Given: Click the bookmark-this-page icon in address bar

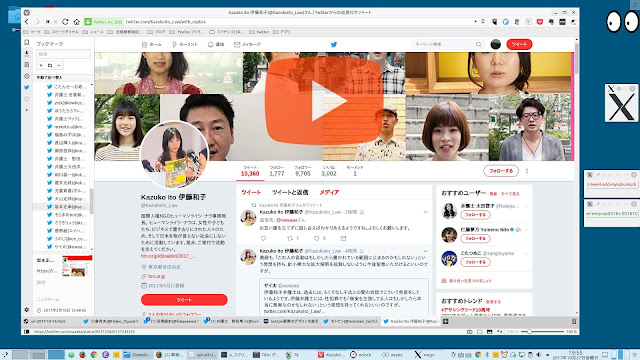Looking at the screenshot, I should coord(483,22).
